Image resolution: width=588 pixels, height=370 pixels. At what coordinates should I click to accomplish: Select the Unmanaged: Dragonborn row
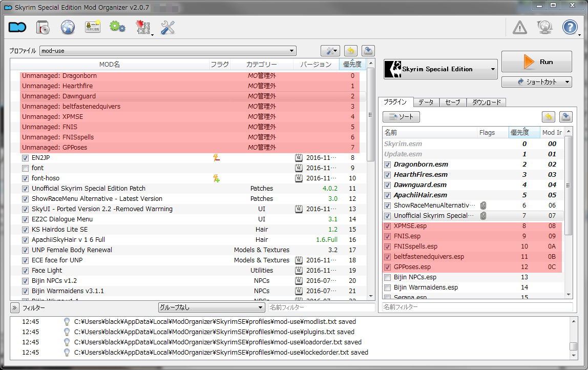tap(190, 76)
